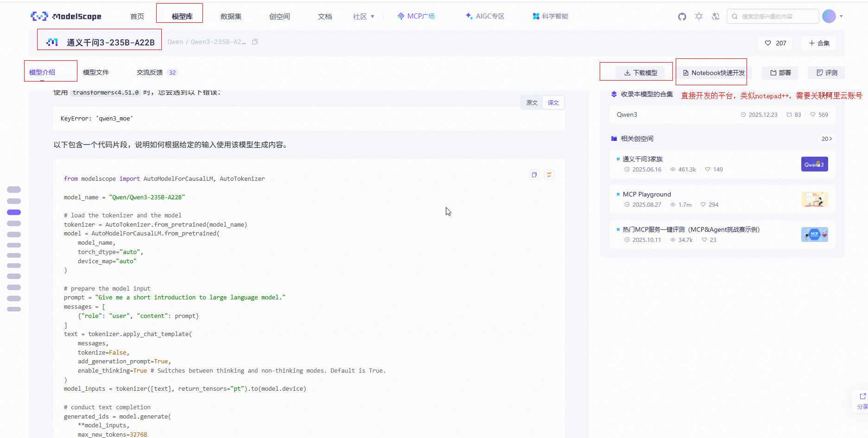This screenshot has width=868, height=438.
Task: Open the MCP Playground space
Action: pos(722,199)
